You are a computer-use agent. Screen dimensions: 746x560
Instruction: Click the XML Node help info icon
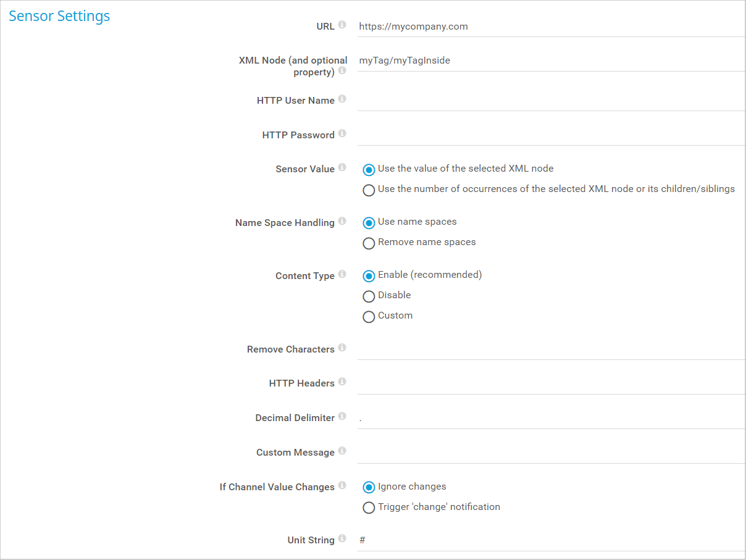342,71
